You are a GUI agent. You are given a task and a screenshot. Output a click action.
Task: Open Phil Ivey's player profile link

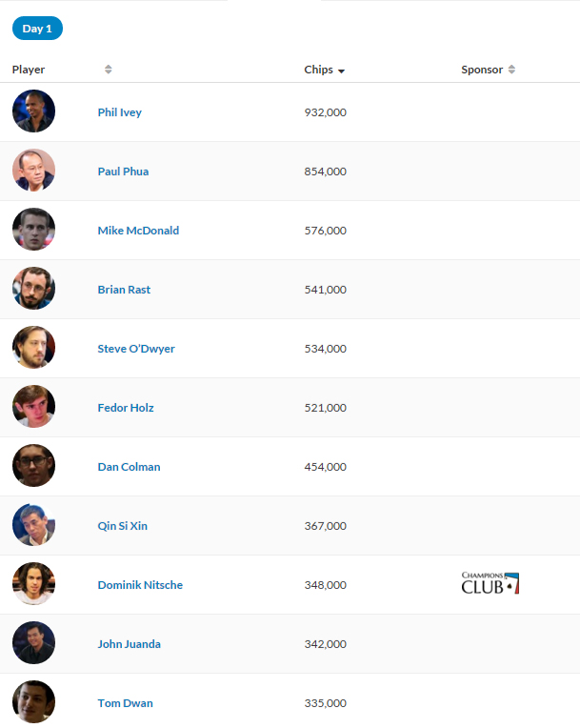click(x=120, y=112)
